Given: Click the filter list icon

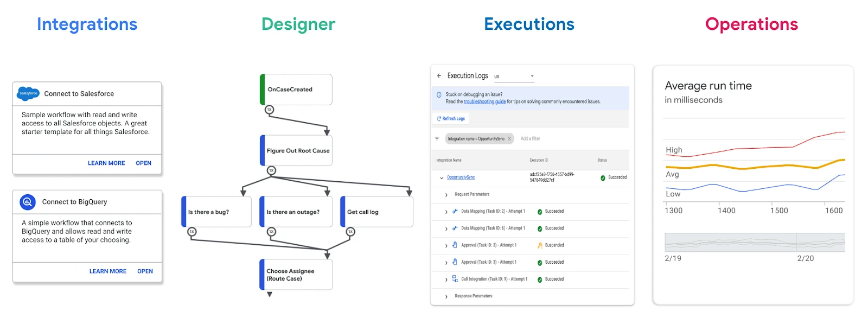Looking at the screenshot, I should click(437, 138).
